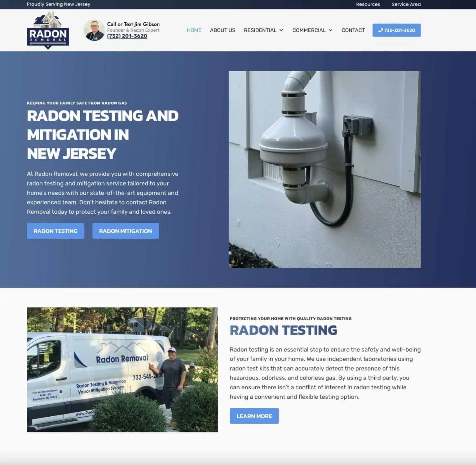Click the Radon Removal van photo
Image resolution: width=476 pixels, height=465 pixels.
(x=122, y=370)
